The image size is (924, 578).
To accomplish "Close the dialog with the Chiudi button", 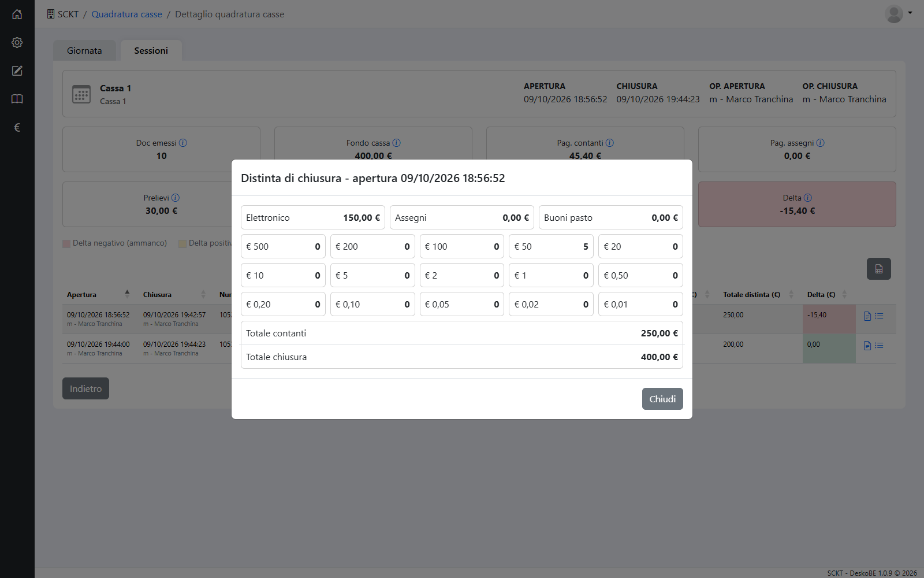I will click(x=662, y=399).
